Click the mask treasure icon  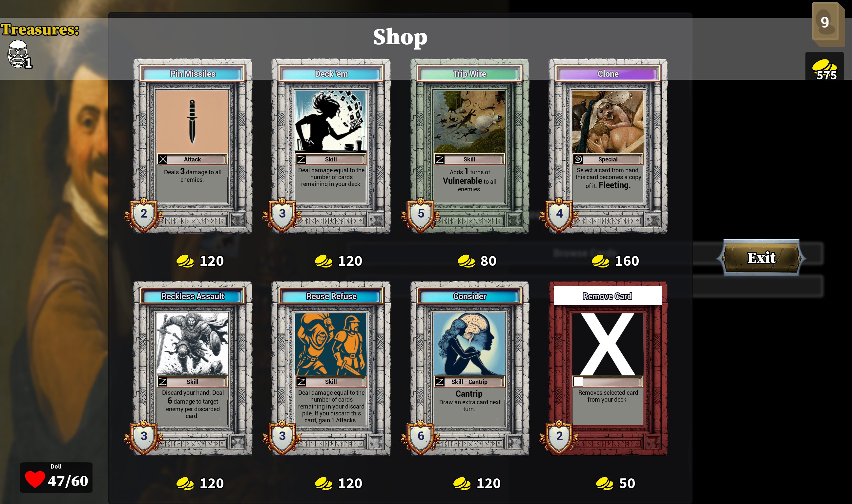click(x=18, y=54)
